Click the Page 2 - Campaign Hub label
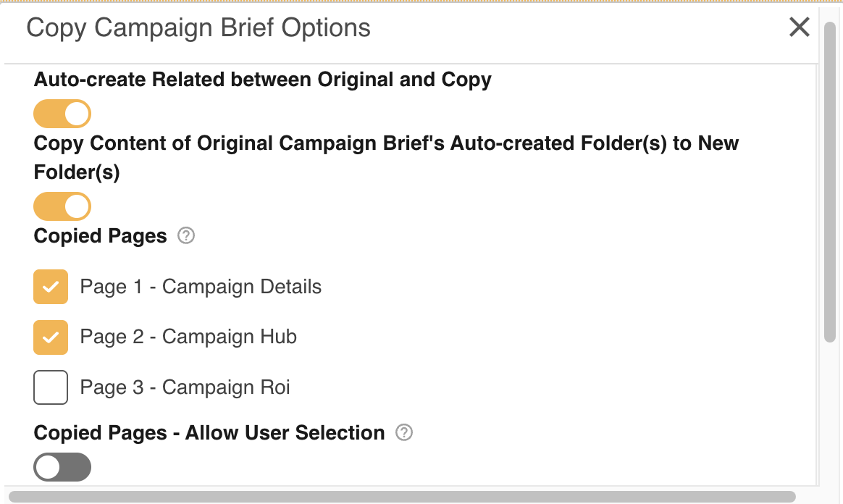 [188, 337]
